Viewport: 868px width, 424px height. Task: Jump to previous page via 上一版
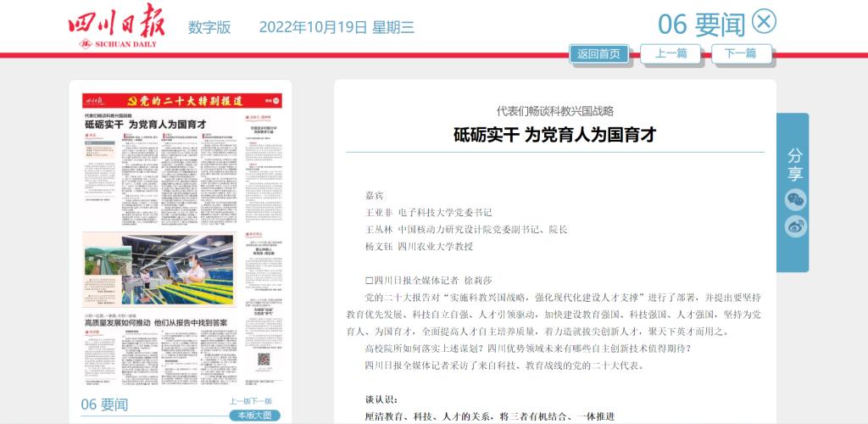pos(239,401)
